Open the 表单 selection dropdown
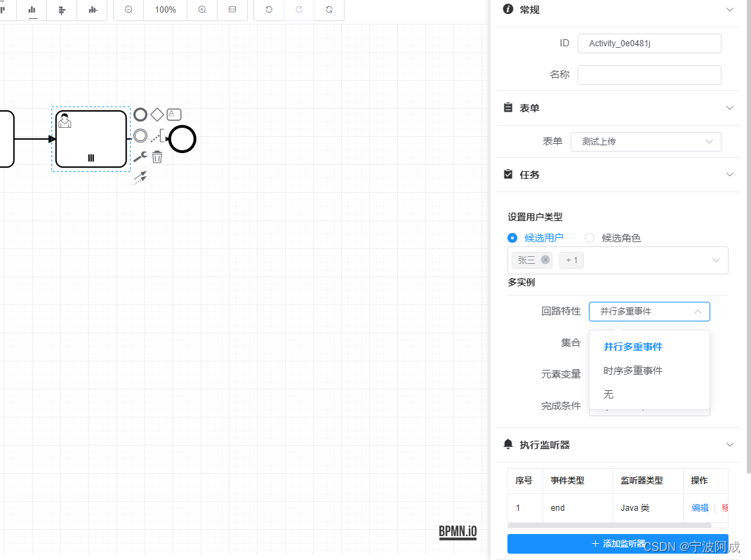Image resolution: width=751 pixels, height=560 pixels. 646,141
